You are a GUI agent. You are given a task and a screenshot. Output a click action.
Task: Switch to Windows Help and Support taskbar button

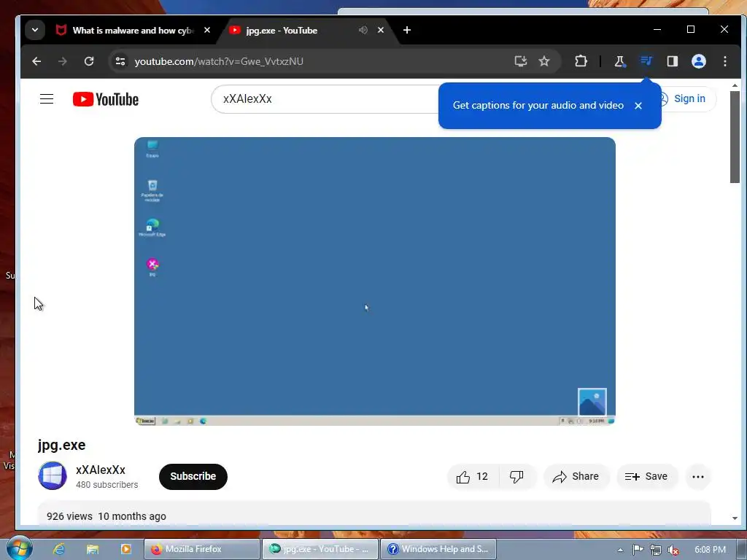[x=438, y=549]
